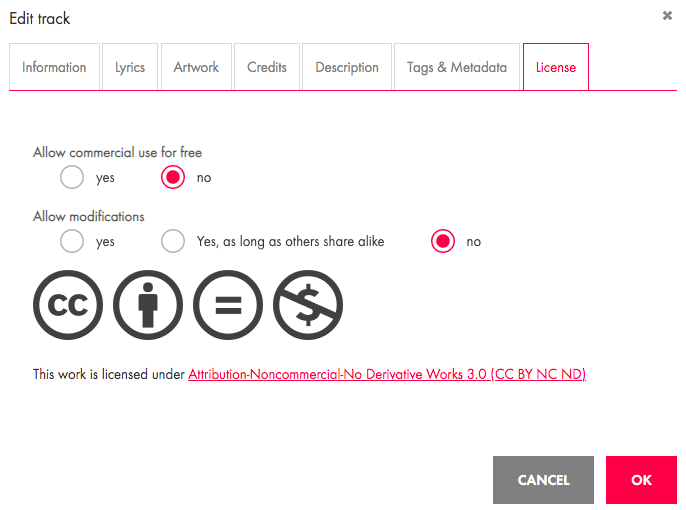The image size is (686, 510).
Task: Select no for commercial use
Action: 173,177
